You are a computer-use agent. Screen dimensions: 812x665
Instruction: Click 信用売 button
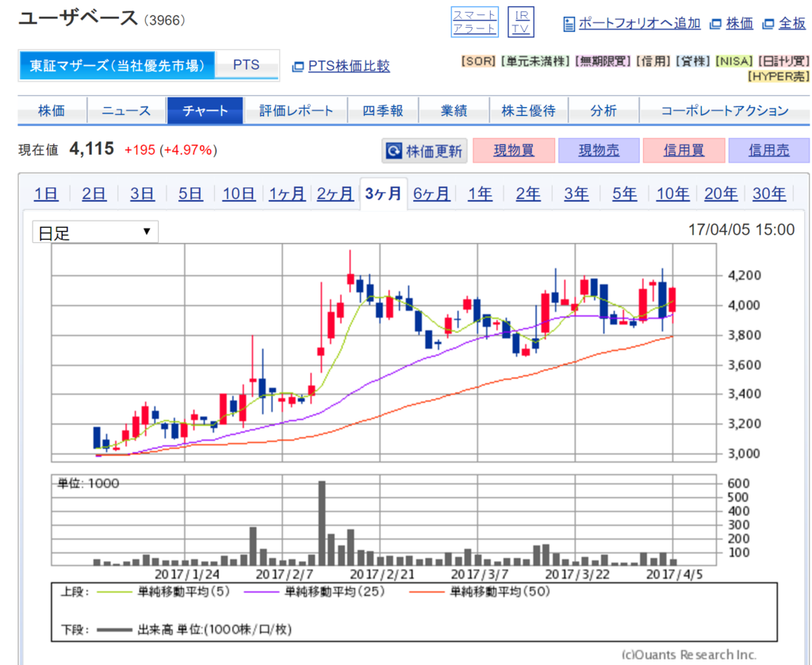tap(769, 150)
